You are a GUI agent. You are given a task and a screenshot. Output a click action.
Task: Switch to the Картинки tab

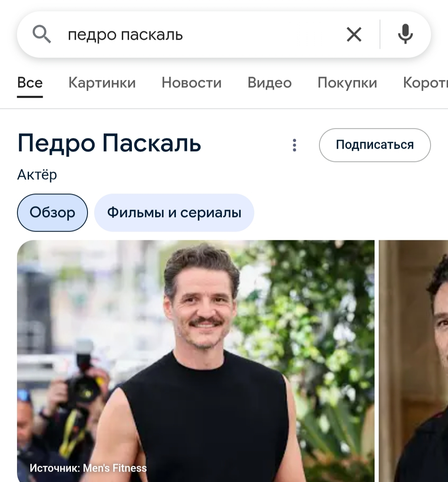(x=102, y=83)
